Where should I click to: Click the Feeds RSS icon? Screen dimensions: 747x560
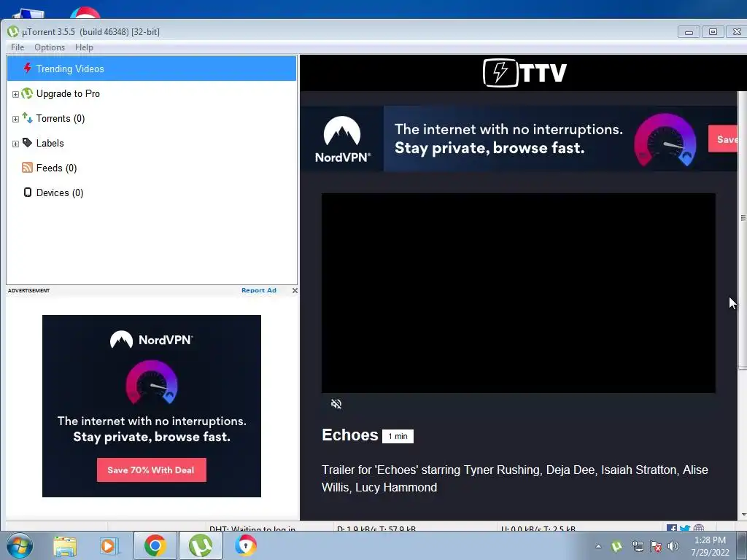point(28,168)
